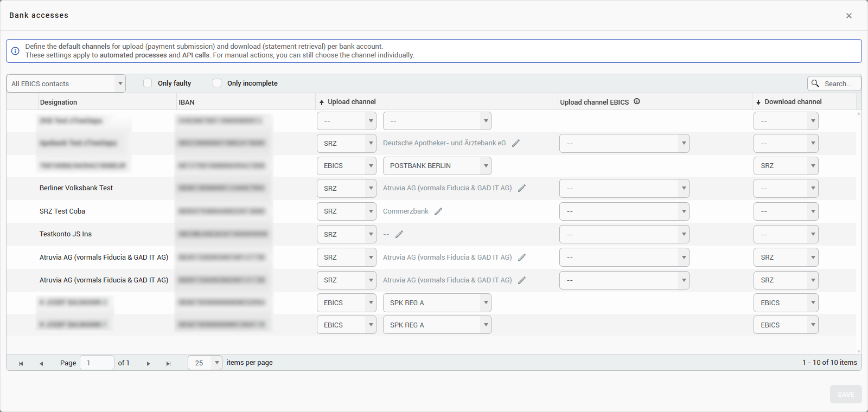Screen dimensions: 868x412
Task: Open POSTBANK BERLIN bank dropdown
Action: (437, 166)
